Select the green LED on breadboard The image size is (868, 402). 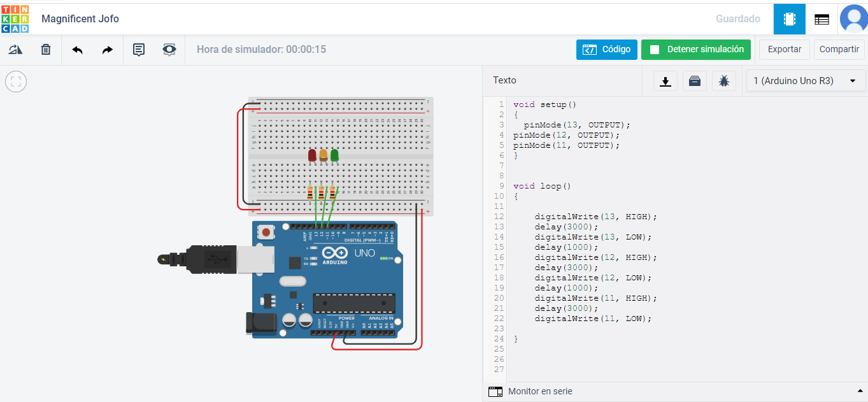pos(334,156)
